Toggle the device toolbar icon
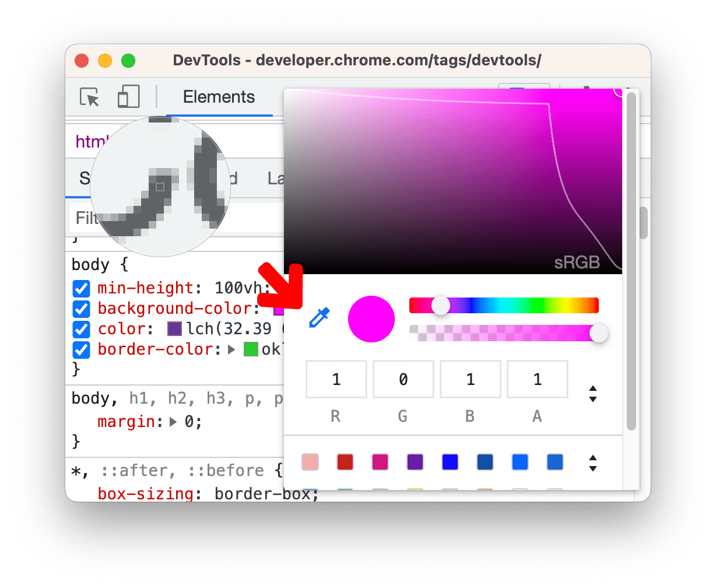The image size is (716, 588). click(128, 97)
